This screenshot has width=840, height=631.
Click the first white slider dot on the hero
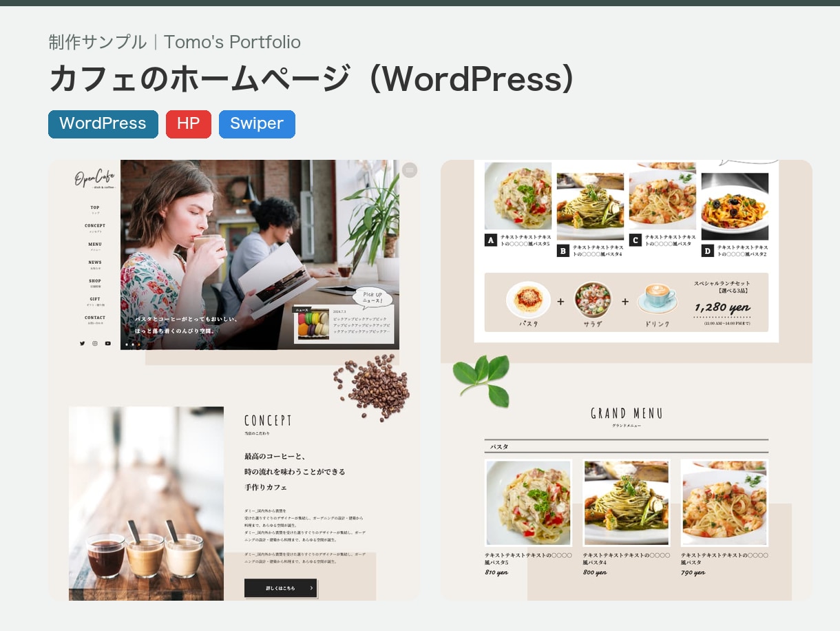tap(127, 343)
